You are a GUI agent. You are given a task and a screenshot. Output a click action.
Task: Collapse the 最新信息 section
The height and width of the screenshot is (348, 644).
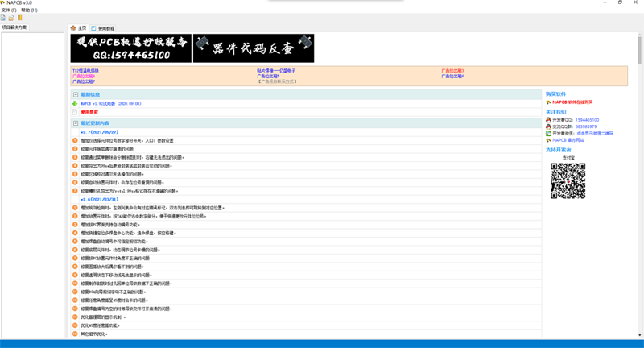click(x=76, y=94)
